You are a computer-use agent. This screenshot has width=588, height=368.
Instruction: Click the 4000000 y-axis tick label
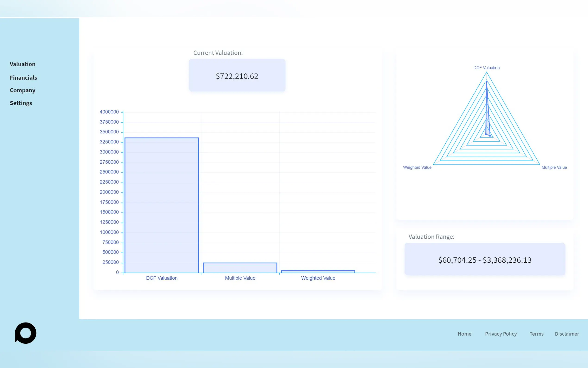(x=109, y=112)
